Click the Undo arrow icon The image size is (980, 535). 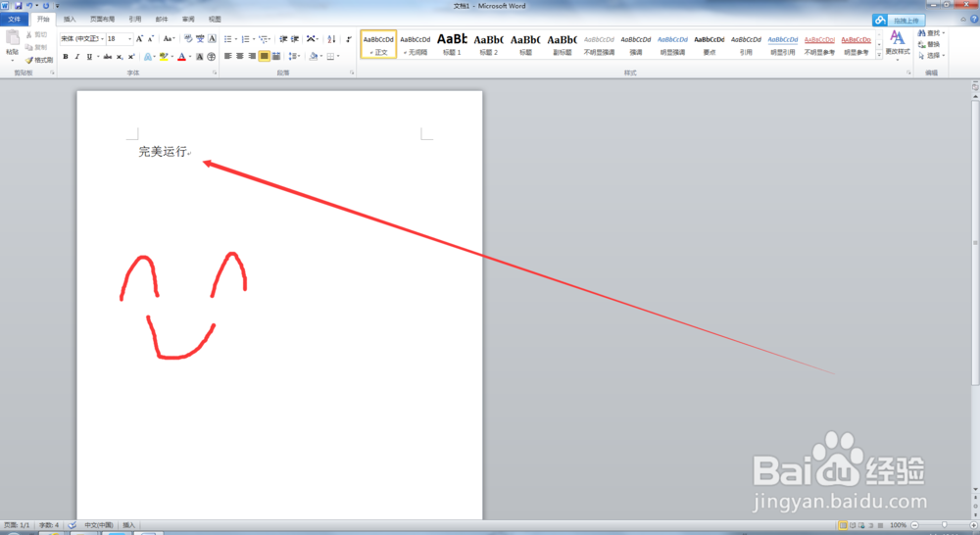[x=28, y=6]
